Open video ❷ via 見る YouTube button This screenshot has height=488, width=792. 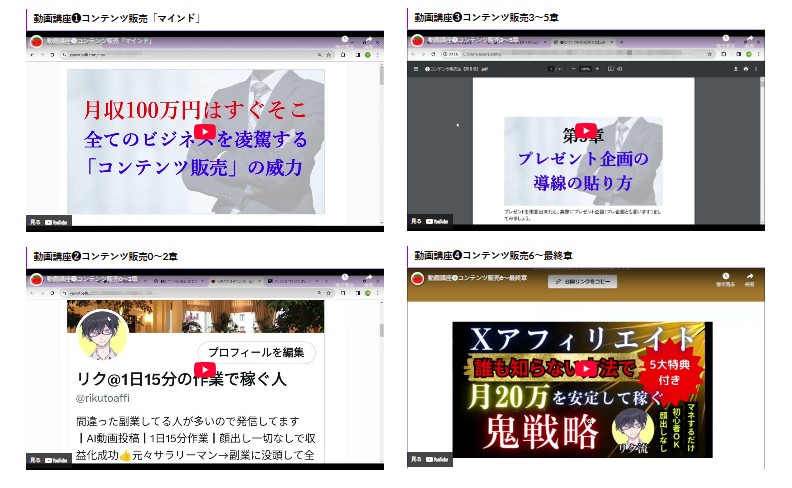coord(48,460)
